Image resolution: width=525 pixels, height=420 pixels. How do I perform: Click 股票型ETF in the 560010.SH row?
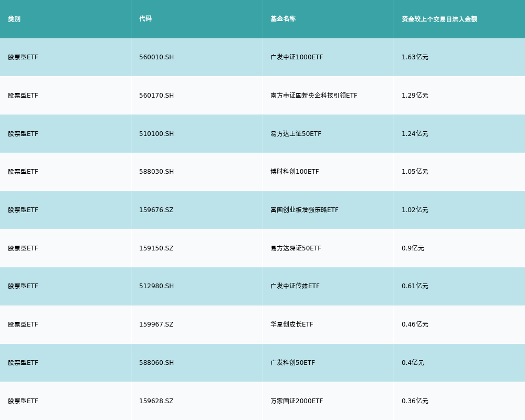(23, 57)
